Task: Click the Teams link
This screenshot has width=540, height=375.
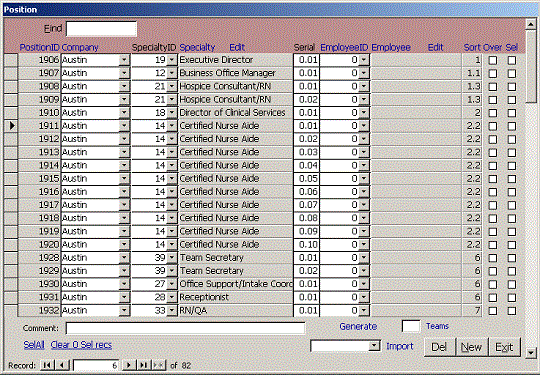Action: pos(437,326)
